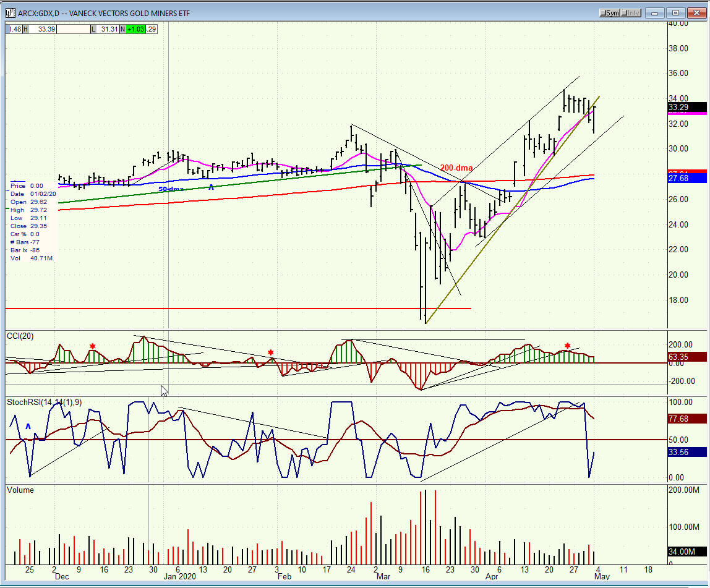
Task: Maximize the GDX chart window
Action: coord(675,13)
